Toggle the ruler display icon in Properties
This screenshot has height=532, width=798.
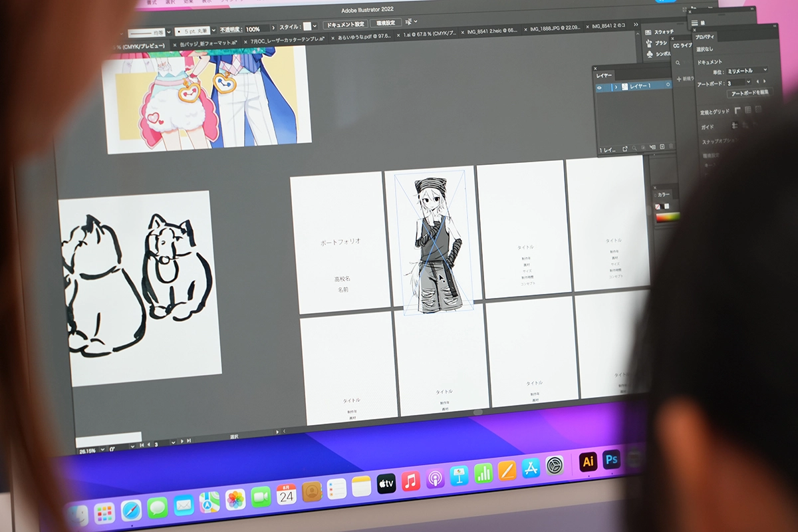coord(737,110)
